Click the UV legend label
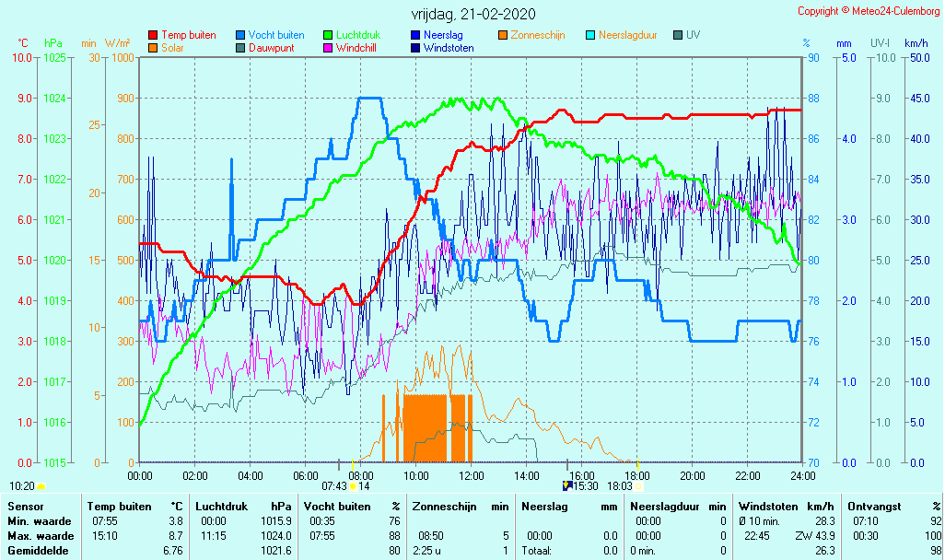 point(694,35)
